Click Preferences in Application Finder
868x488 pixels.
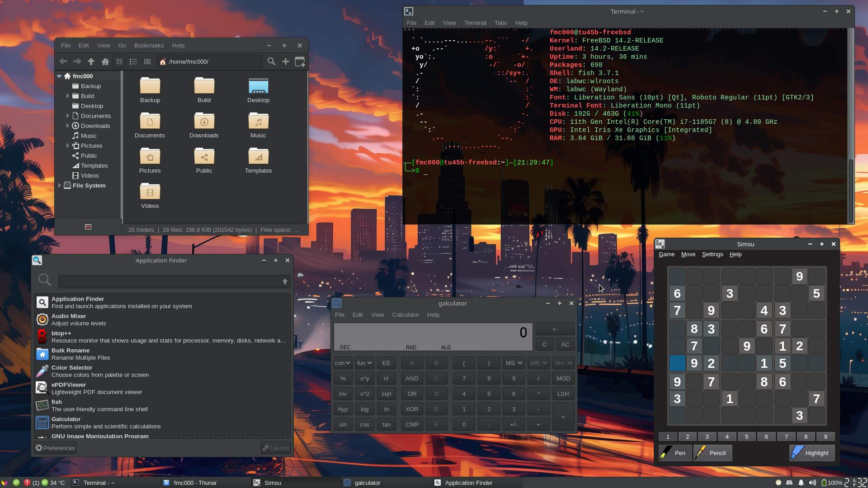click(x=55, y=448)
